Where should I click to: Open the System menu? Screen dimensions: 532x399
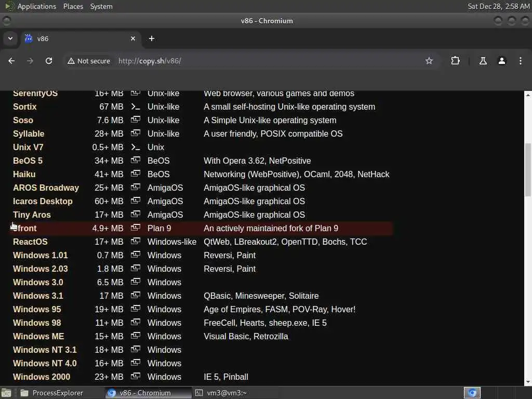(101, 6)
